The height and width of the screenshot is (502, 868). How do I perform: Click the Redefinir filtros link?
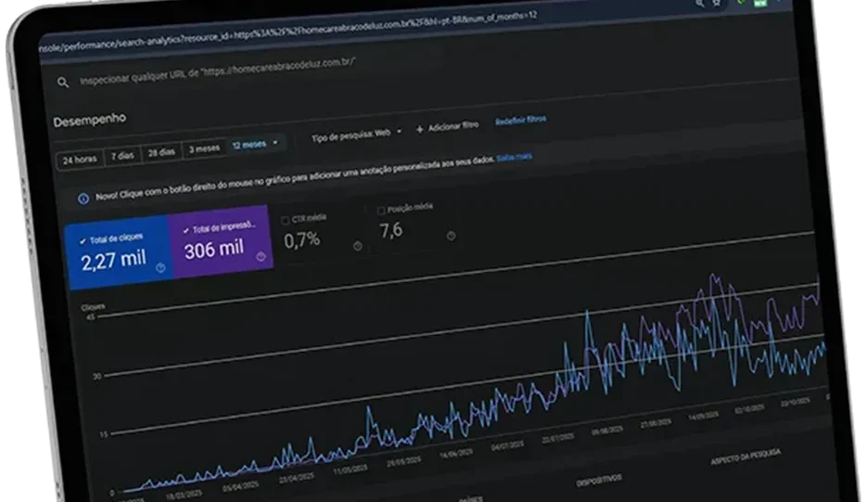(x=520, y=120)
